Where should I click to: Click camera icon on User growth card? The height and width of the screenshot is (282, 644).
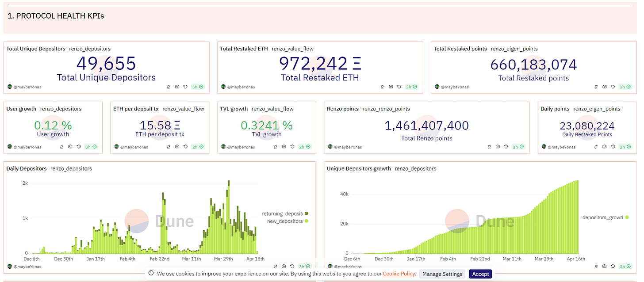tap(70, 147)
